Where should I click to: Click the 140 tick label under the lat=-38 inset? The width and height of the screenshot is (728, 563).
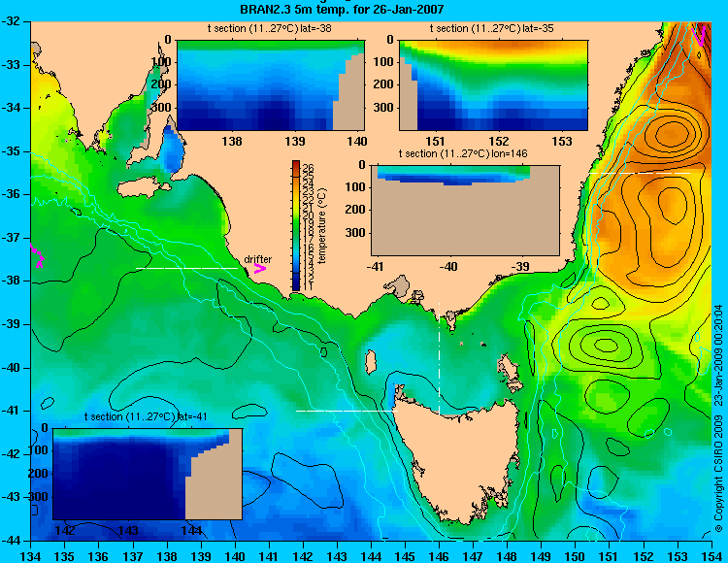click(357, 141)
